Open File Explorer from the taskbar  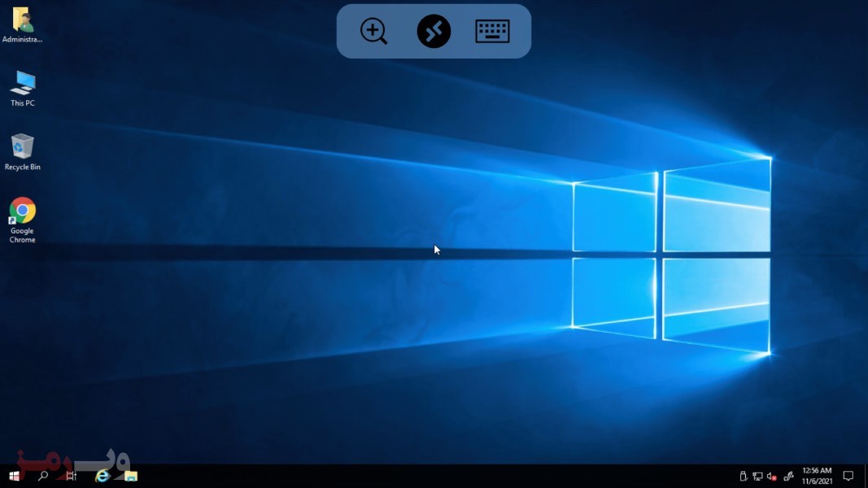coord(131,476)
